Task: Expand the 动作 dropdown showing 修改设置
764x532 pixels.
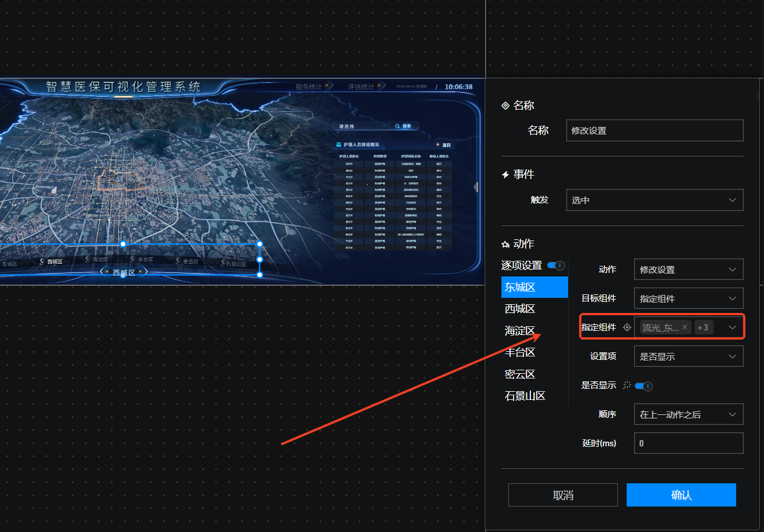Action: click(x=688, y=269)
